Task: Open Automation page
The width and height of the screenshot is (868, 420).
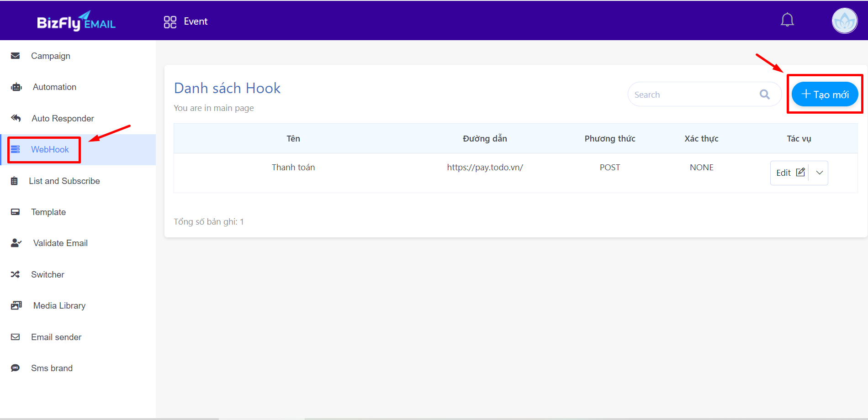Action: coord(54,87)
